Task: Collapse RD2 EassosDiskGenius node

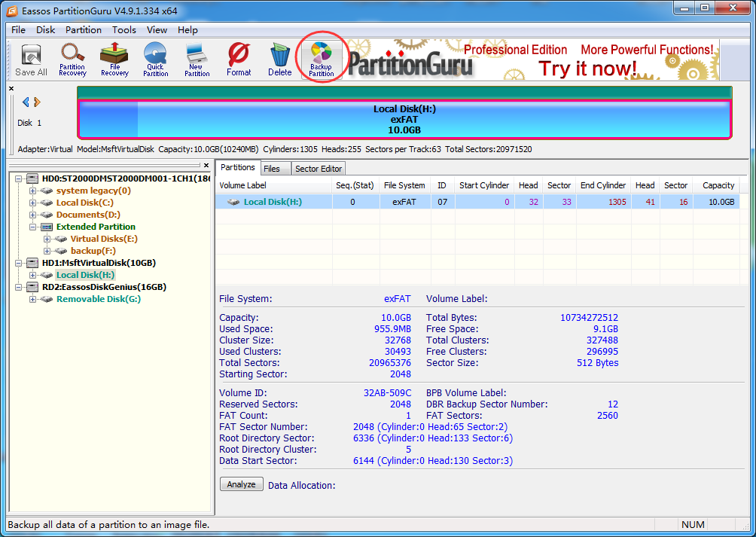Action: (x=18, y=287)
